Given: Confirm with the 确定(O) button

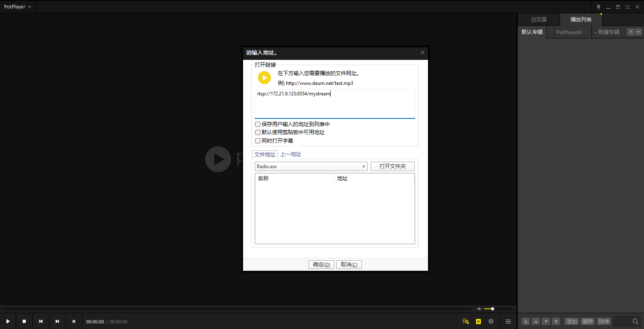Looking at the screenshot, I should point(321,264).
